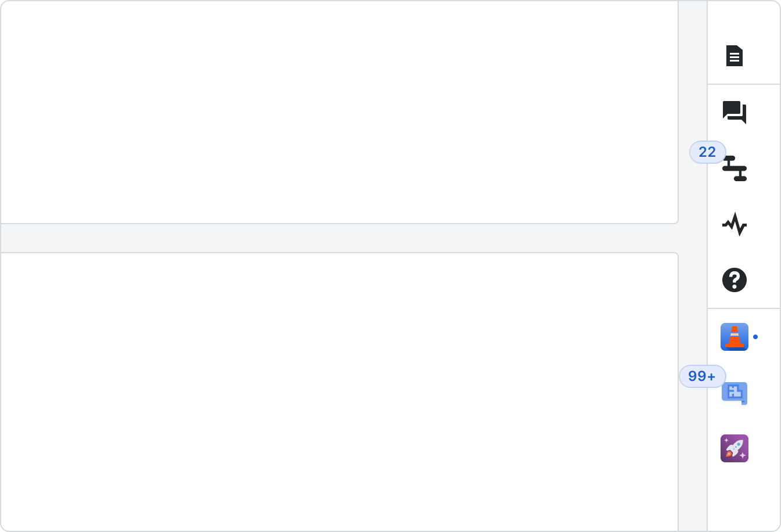Click the help question mark icon
The height and width of the screenshot is (532, 781).
pos(735,280)
